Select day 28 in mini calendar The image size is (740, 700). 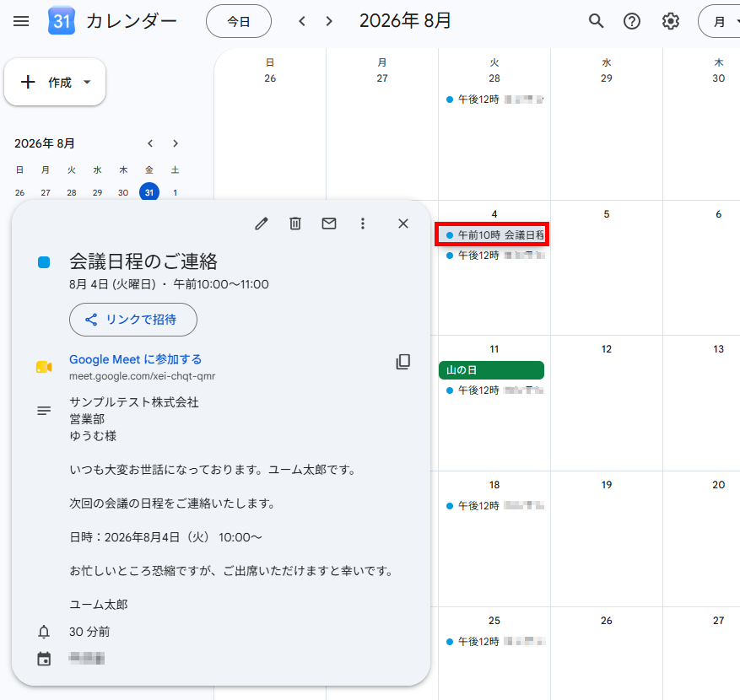[x=71, y=192]
